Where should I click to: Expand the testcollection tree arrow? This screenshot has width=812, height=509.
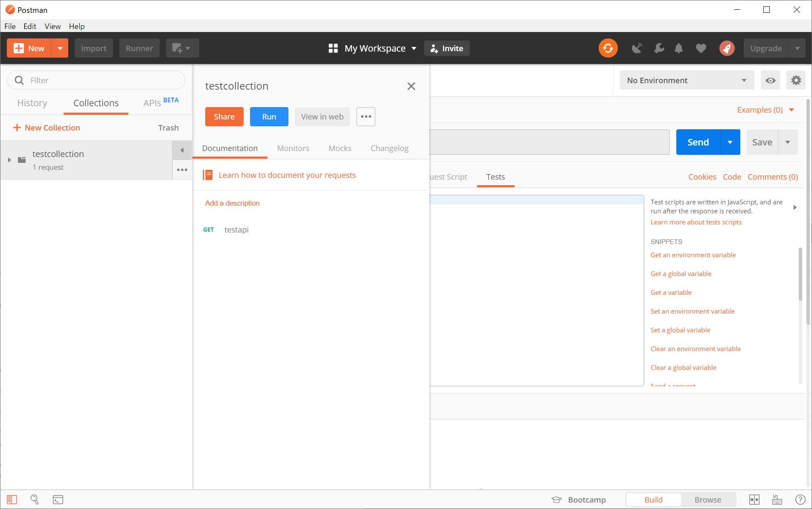pos(9,160)
